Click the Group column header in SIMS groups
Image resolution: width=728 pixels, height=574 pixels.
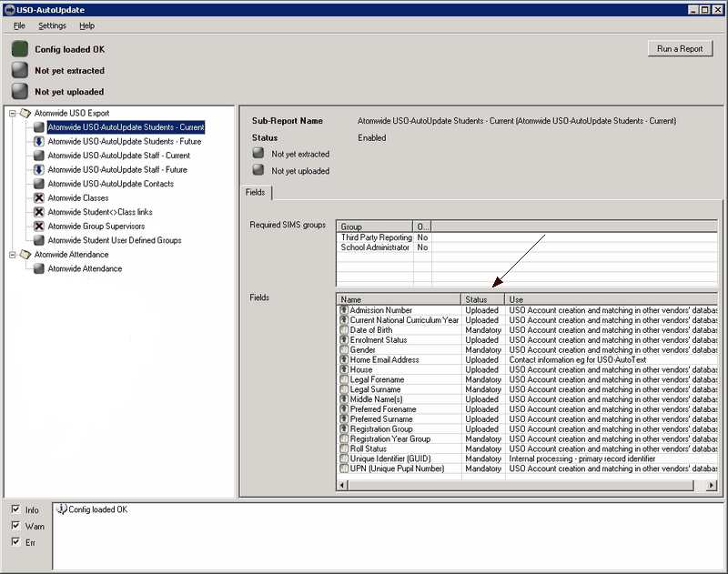pyautogui.click(x=375, y=227)
